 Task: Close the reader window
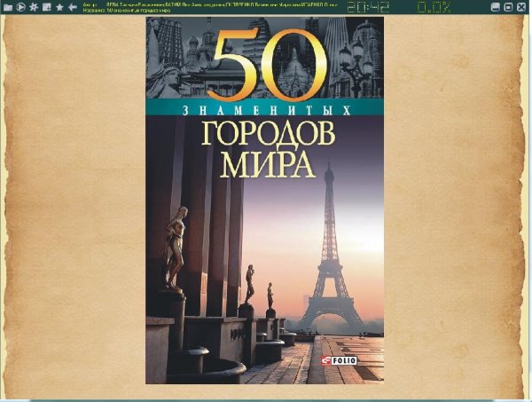[x=520, y=7]
